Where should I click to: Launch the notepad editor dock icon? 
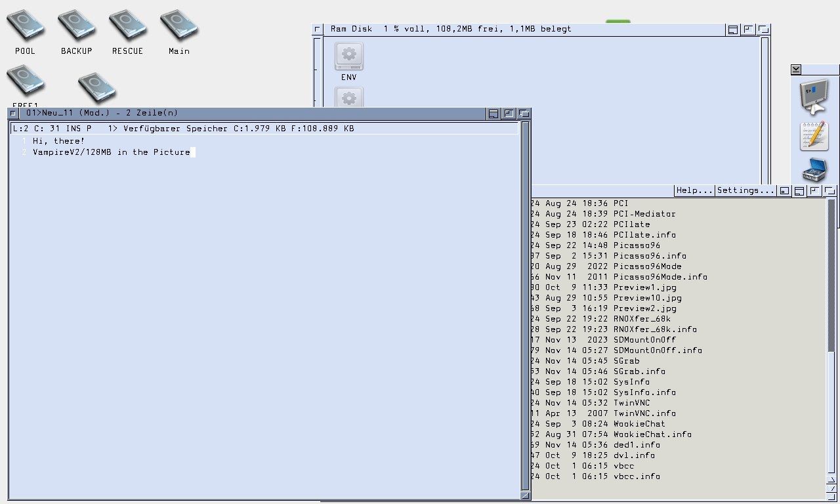814,136
